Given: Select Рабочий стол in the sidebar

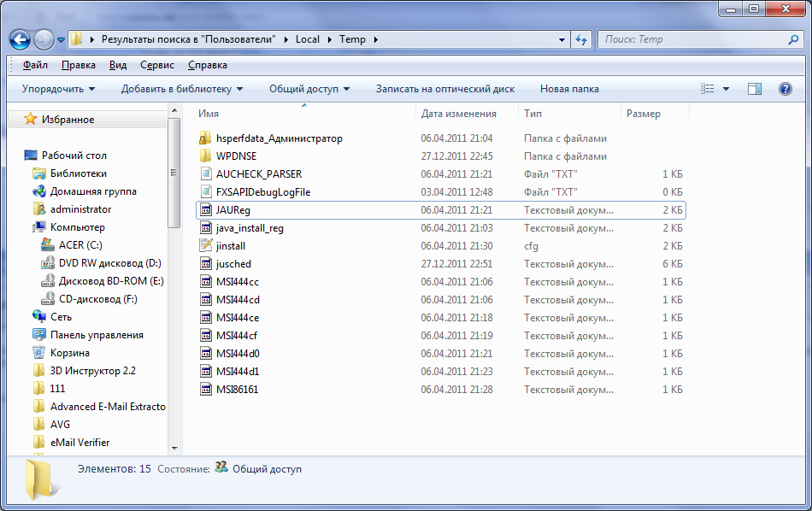Looking at the screenshot, I should pos(74,156).
